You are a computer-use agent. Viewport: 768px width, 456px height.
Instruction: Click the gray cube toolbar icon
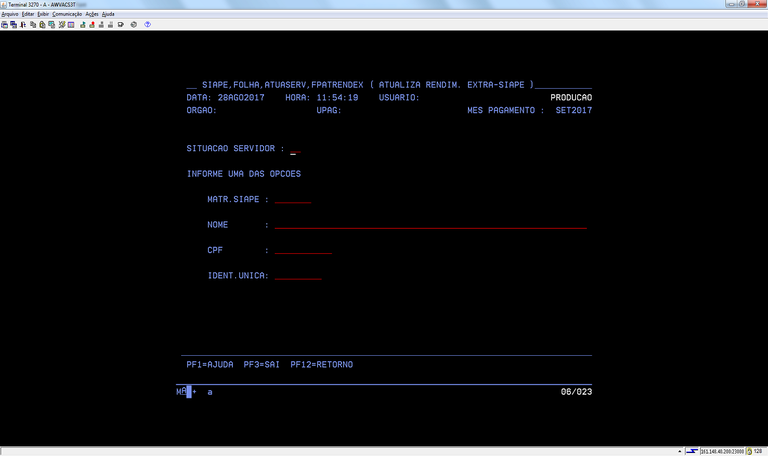(134, 24)
